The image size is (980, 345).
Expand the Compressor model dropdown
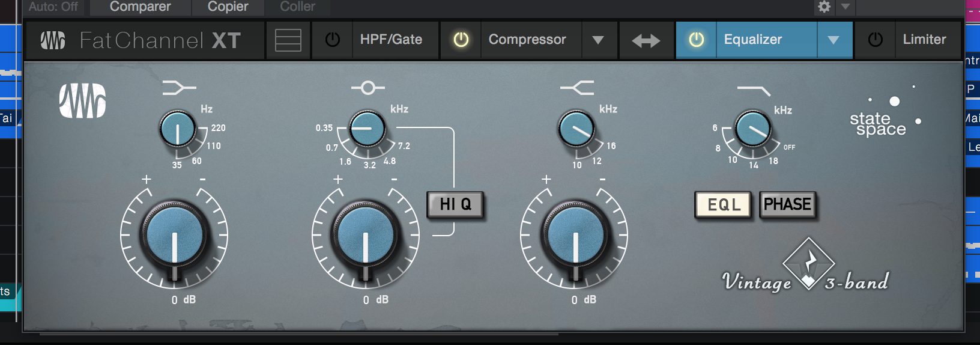[x=598, y=40]
